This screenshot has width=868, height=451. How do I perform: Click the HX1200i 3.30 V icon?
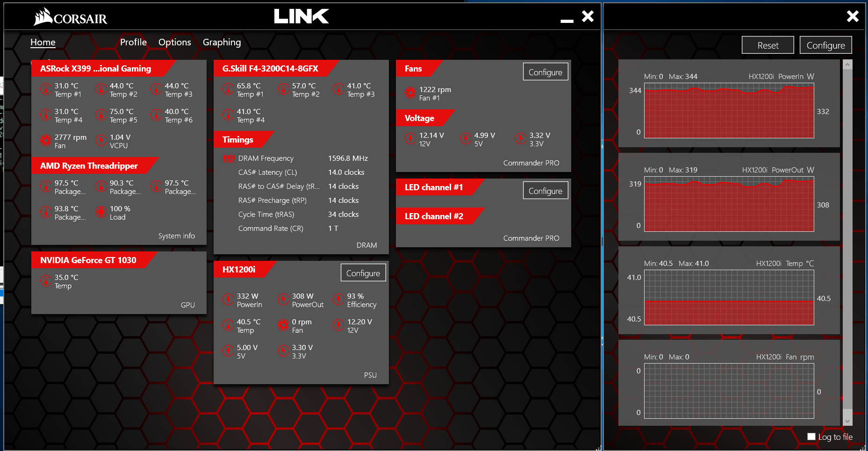[283, 351]
